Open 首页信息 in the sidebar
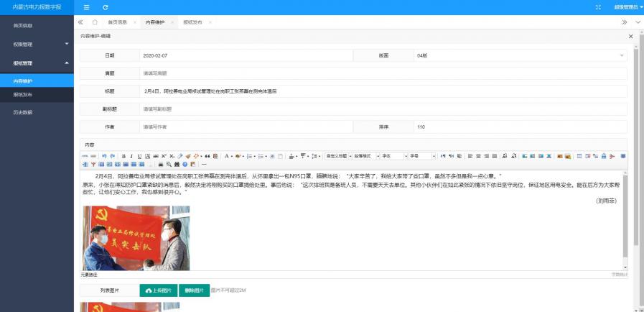The image size is (644, 312). point(37,25)
